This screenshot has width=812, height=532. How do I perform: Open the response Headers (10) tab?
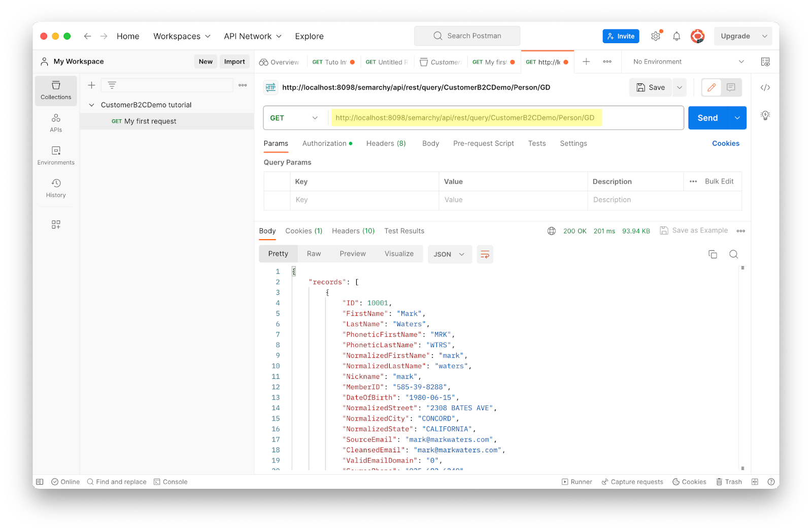[x=353, y=231]
